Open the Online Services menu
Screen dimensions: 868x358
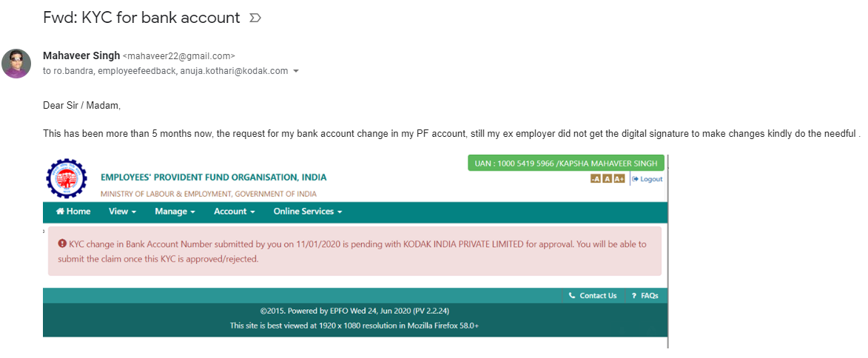pos(308,212)
